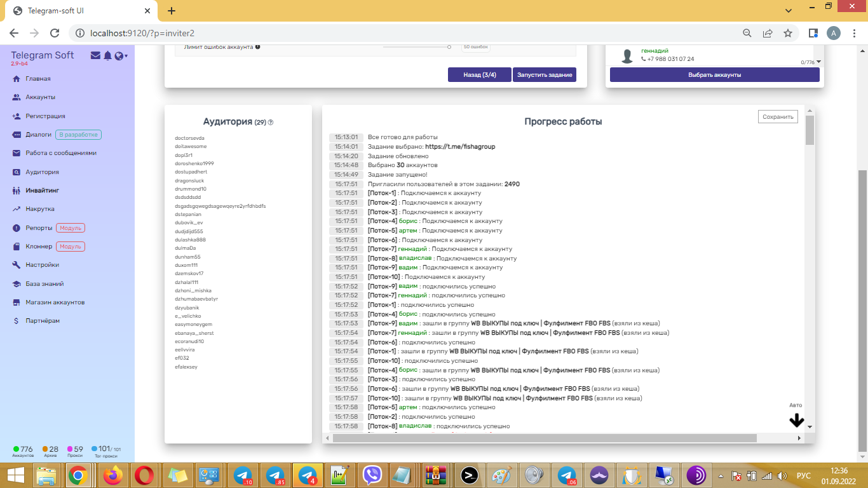Open the Windows Start button

click(15, 475)
